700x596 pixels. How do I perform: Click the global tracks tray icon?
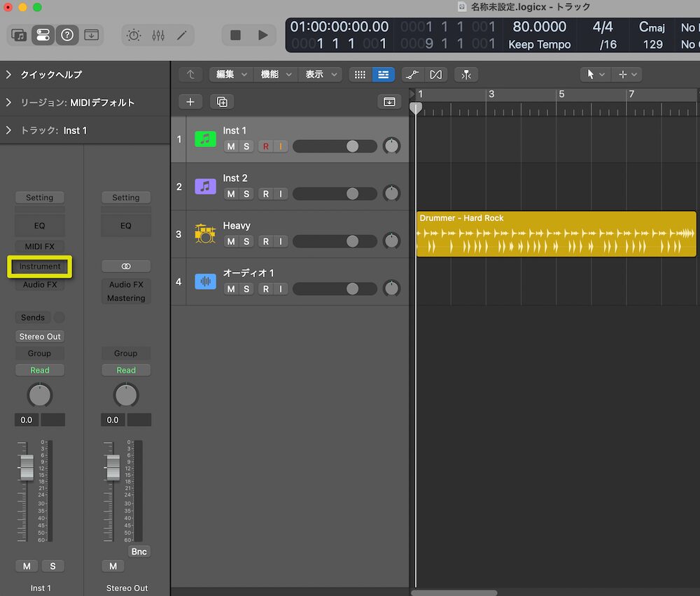[389, 101]
